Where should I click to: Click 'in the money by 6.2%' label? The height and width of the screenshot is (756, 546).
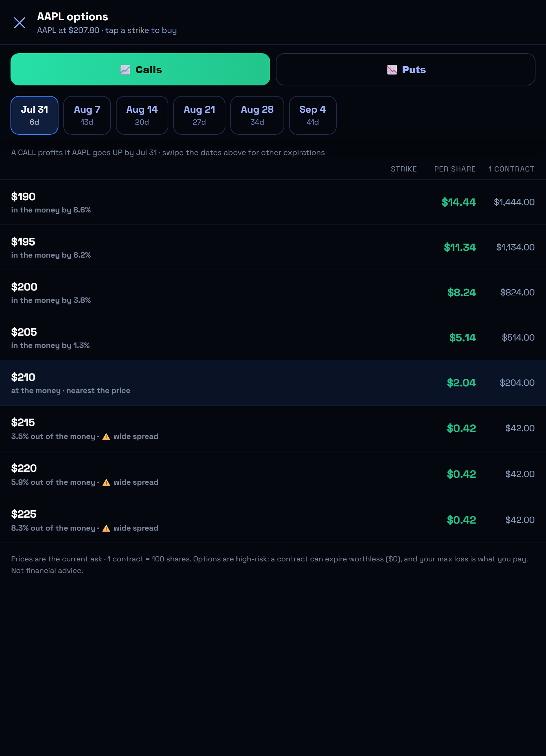pyautogui.click(x=51, y=255)
